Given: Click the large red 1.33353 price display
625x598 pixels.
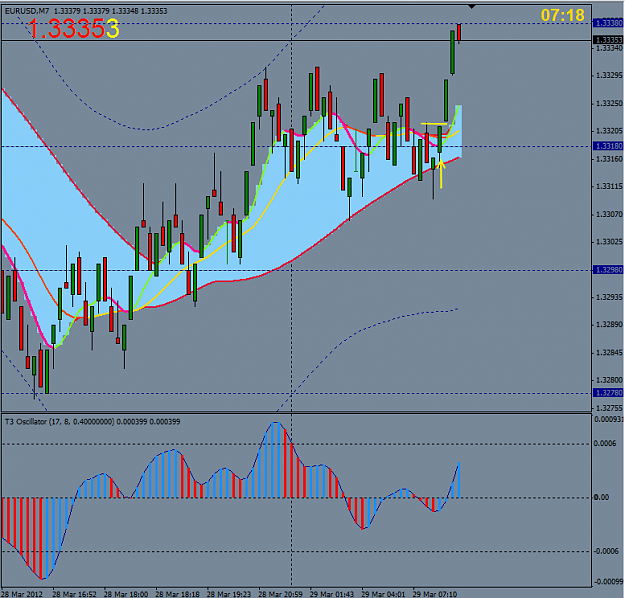Looking at the screenshot, I should click(x=73, y=29).
